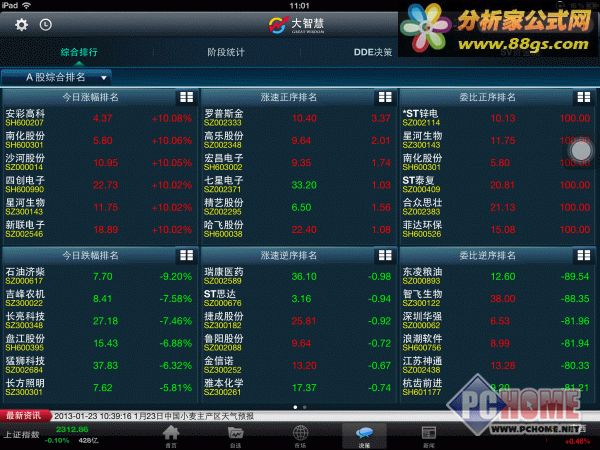Select 罗普斯金 SZ002333 row

[x=297, y=118]
